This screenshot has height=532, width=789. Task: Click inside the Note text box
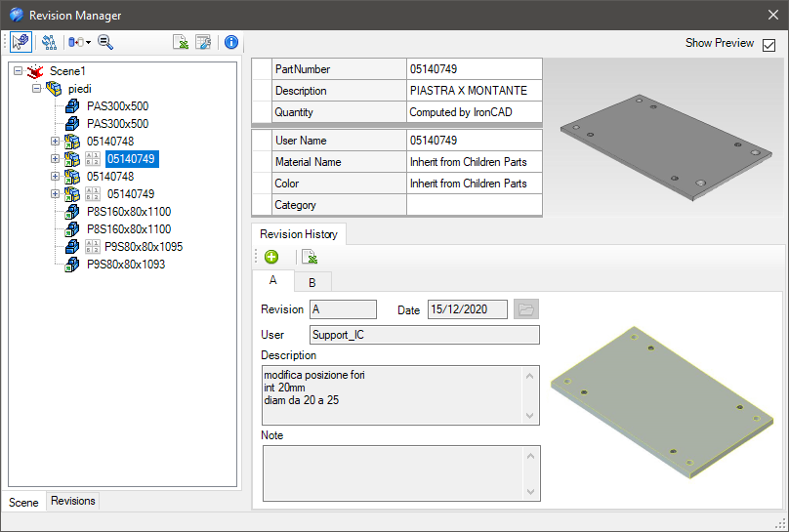click(x=391, y=472)
